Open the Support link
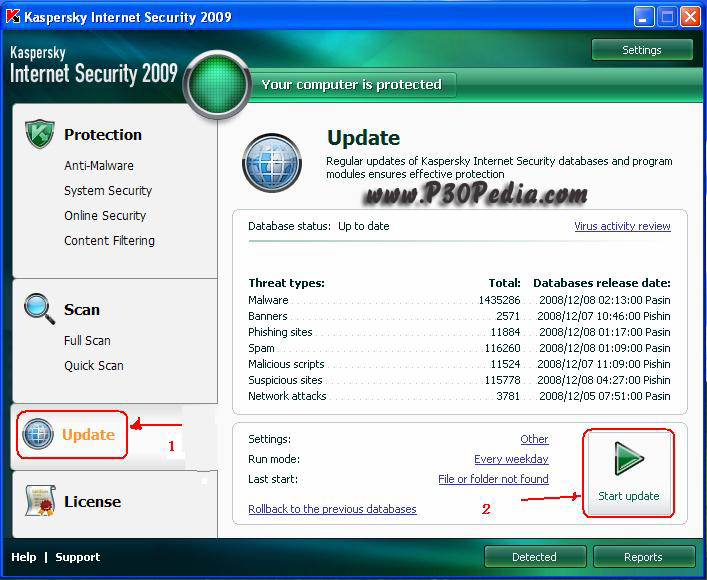Screen dimensions: 707x580 click(78, 557)
